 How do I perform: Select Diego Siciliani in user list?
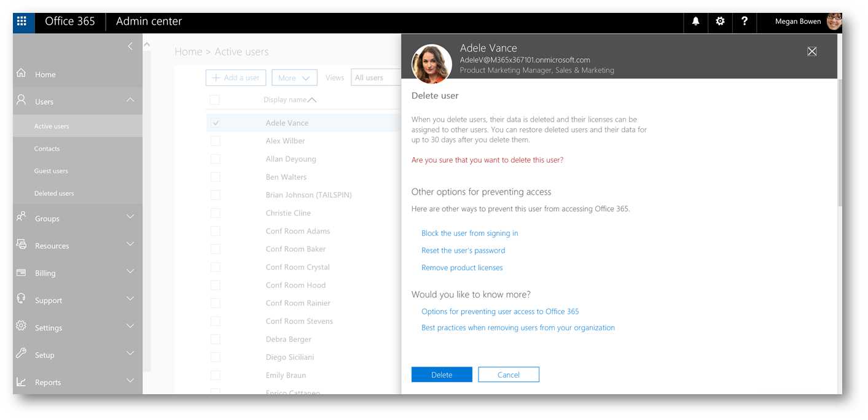point(290,357)
